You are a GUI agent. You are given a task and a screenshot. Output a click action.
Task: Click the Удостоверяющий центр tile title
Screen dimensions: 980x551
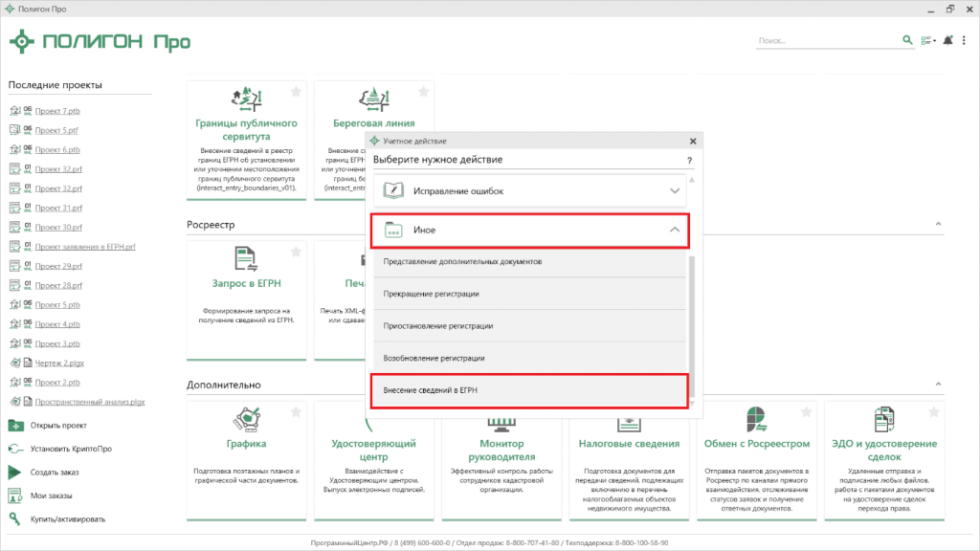pos(374,450)
